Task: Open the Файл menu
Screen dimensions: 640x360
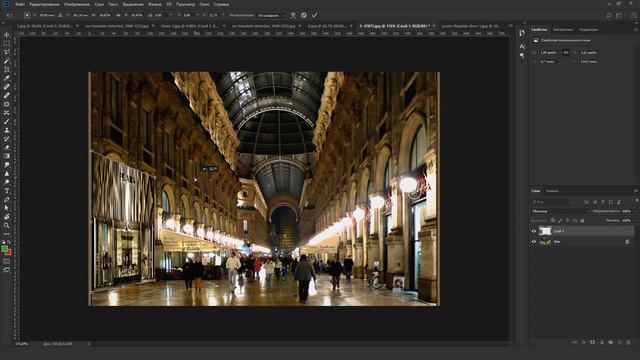Action: pos(20,4)
